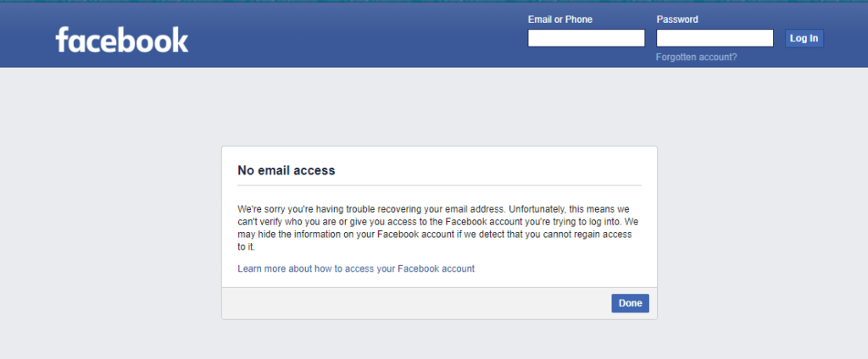
Task: Click the gray footer bar beside Done
Action: [x=415, y=303]
